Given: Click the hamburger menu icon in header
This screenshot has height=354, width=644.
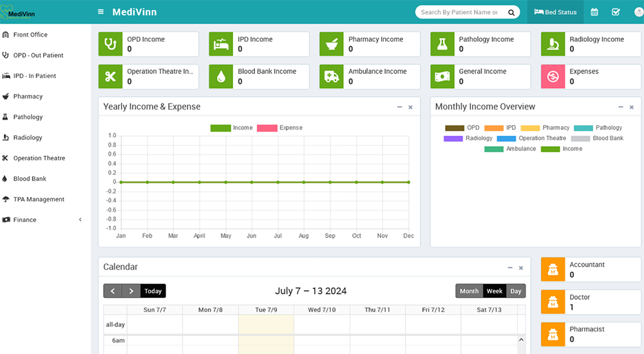Looking at the screenshot, I should click(x=100, y=12).
